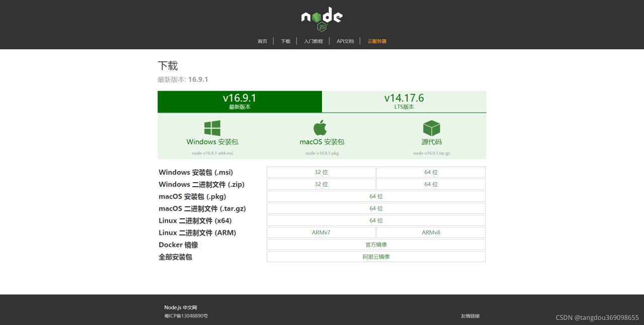Click the Windows logo icon
644x325 pixels.
[212, 128]
